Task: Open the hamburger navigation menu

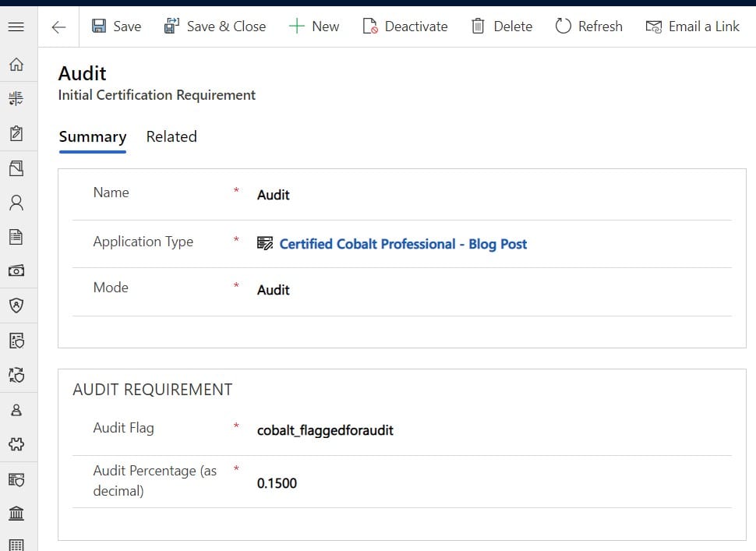Action: coord(16,26)
